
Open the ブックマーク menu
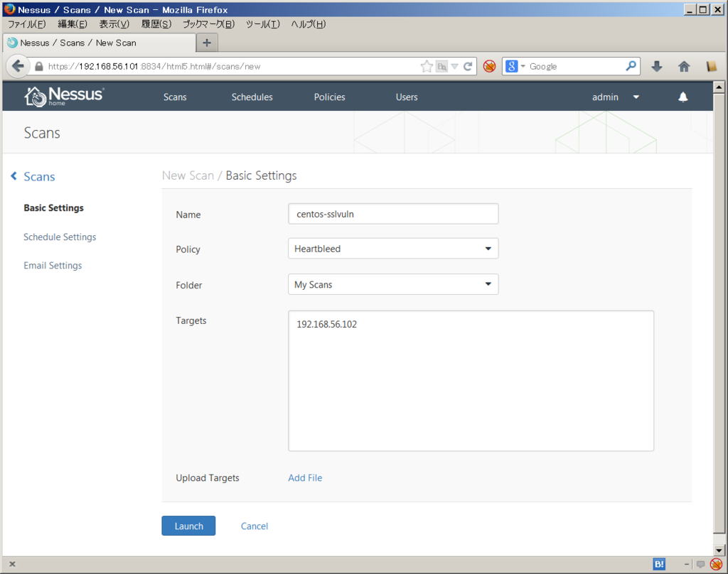(208, 24)
